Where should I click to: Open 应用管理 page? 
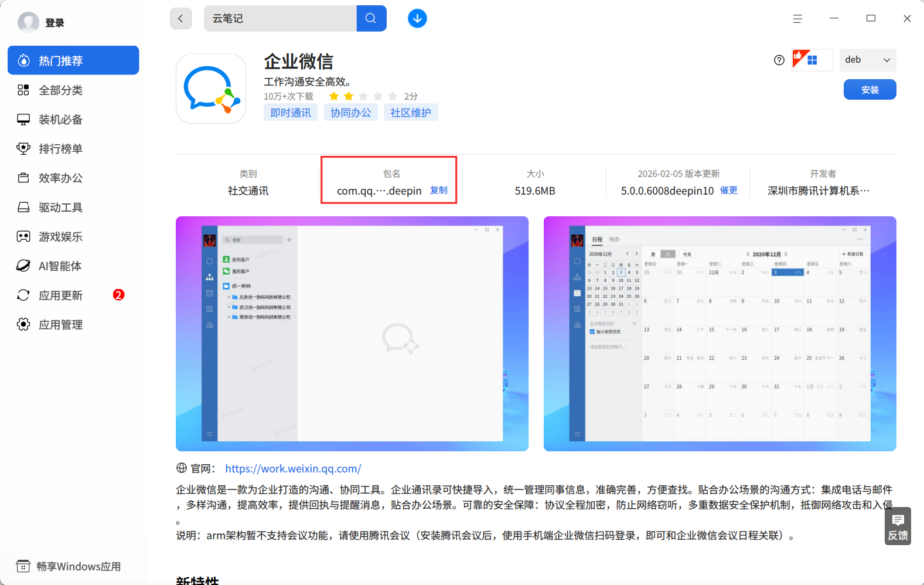(x=73, y=324)
